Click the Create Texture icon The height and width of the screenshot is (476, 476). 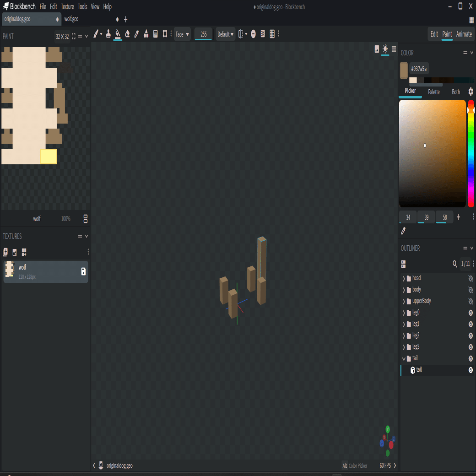point(15,252)
